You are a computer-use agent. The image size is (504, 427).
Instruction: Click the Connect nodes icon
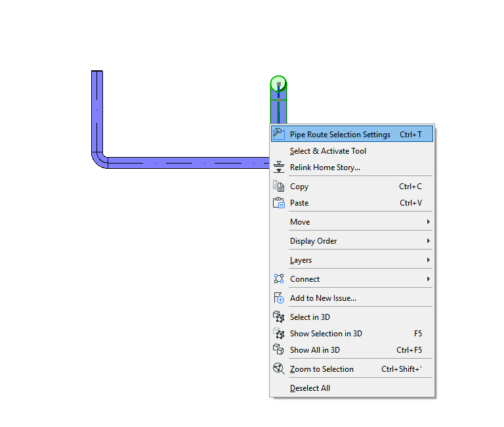(279, 279)
